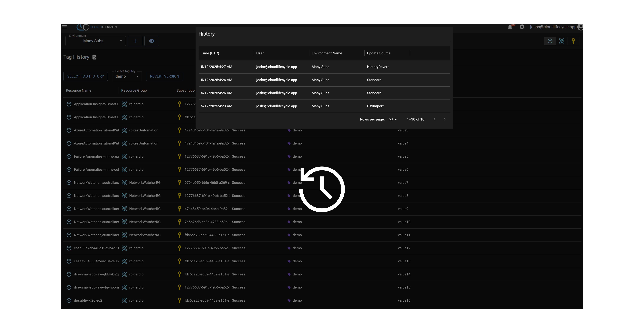This screenshot has height=333, width=644.
Task: Open the settings gear
Action: coord(522,27)
